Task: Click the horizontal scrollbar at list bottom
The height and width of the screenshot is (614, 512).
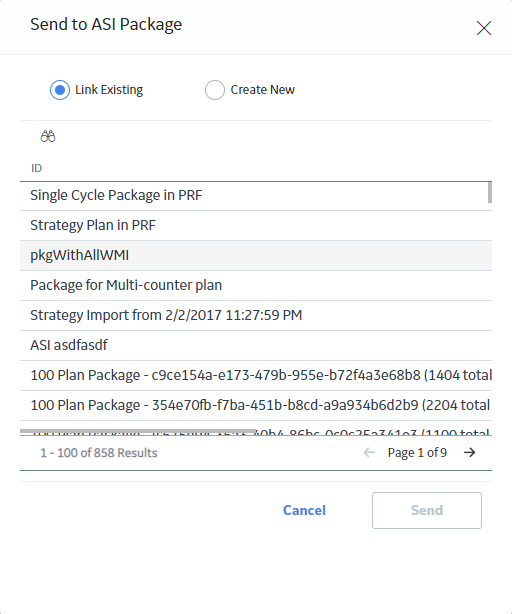Action: point(138,431)
